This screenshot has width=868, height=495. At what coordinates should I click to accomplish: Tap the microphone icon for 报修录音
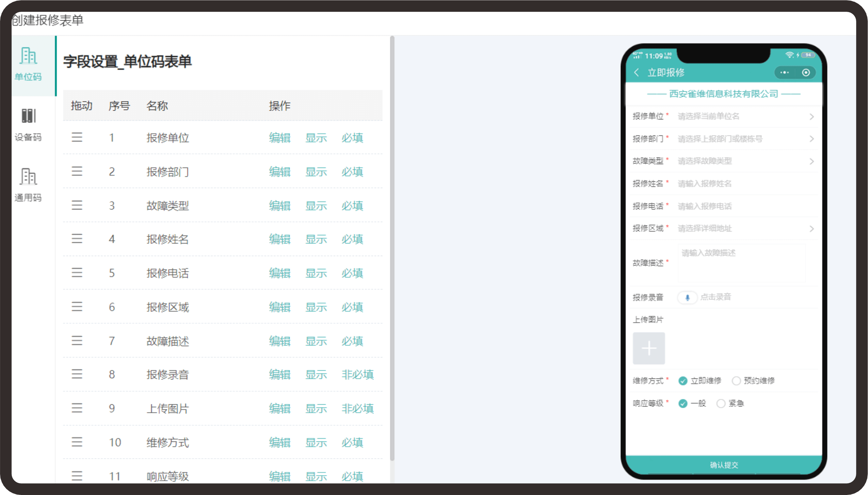coord(687,298)
